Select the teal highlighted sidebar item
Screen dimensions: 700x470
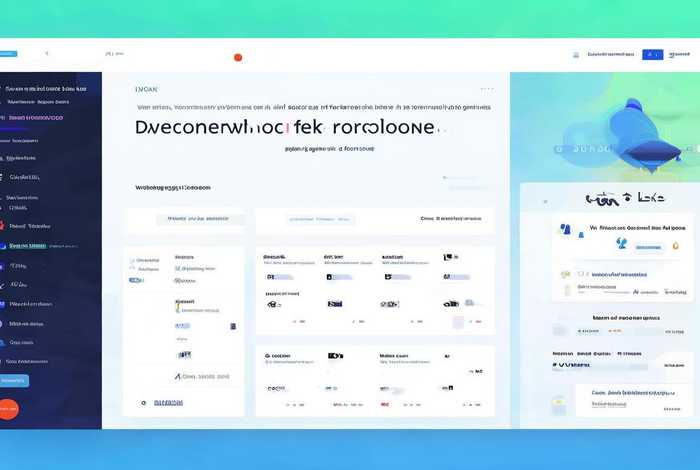(27, 245)
